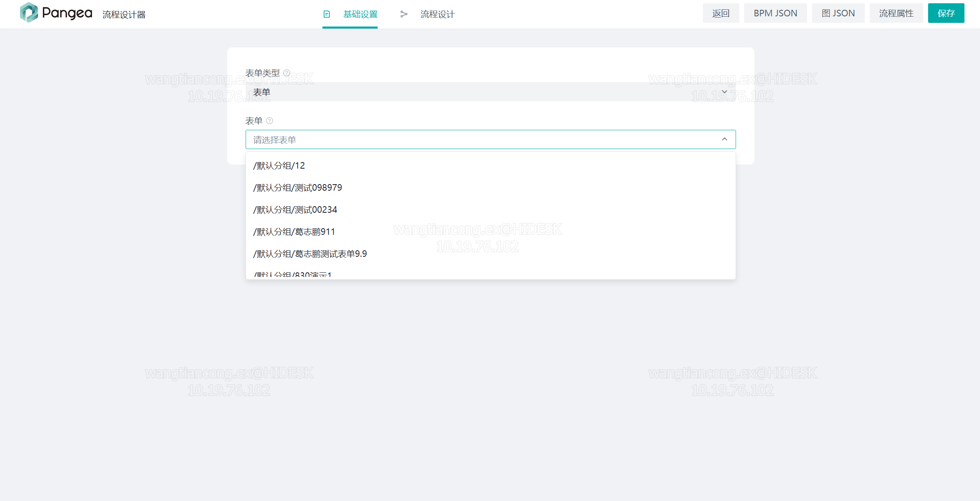Screen dimensions: 980x501
Task: Select option /默认分组/测试00234
Action: click(490, 210)
